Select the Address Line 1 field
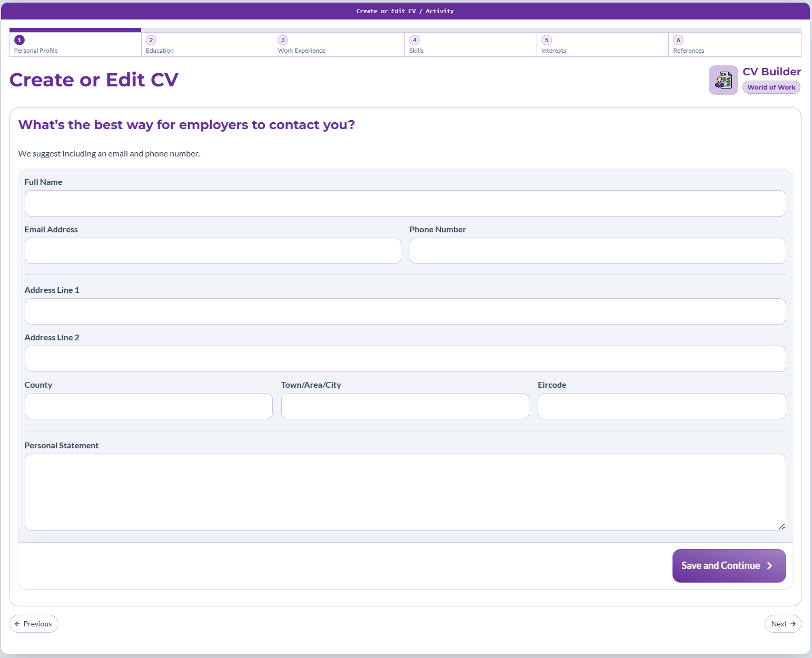Screen dimensions: 812x658 (x=405, y=311)
